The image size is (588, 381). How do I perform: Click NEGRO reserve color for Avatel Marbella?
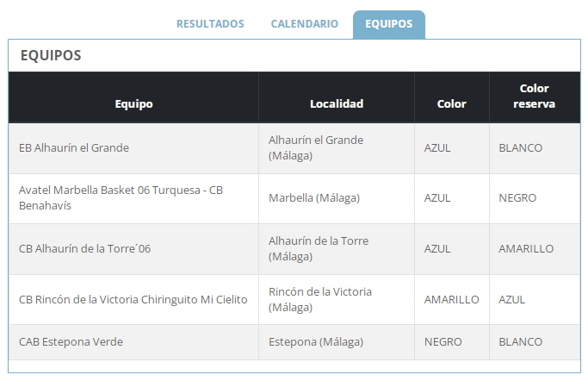click(x=517, y=197)
